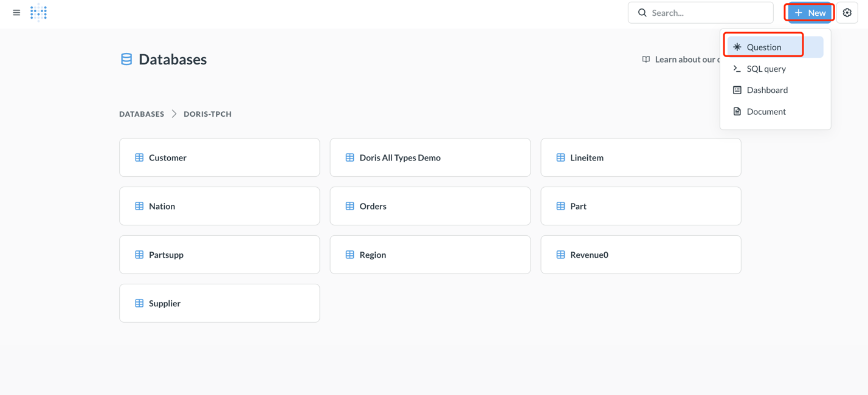Open the Supplier table card
Viewport: 868px width, 395px height.
(219, 303)
